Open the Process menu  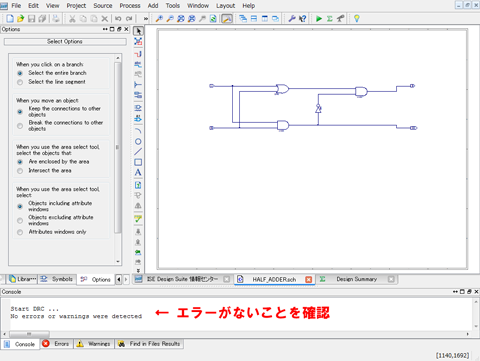coord(130,6)
